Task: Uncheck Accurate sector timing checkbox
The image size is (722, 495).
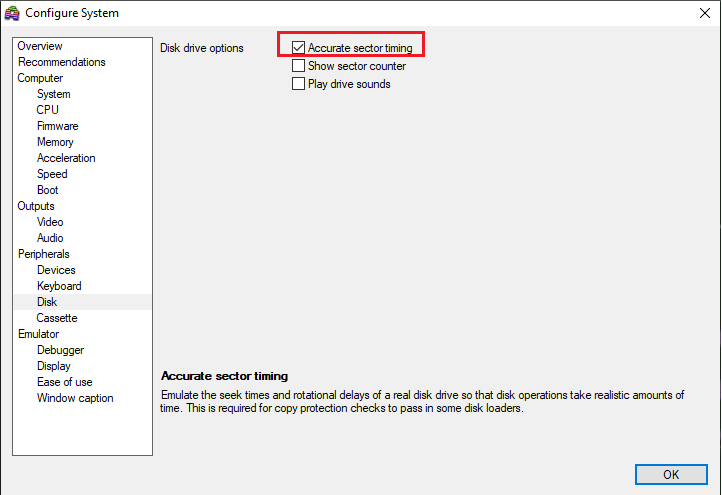Action: [298, 47]
